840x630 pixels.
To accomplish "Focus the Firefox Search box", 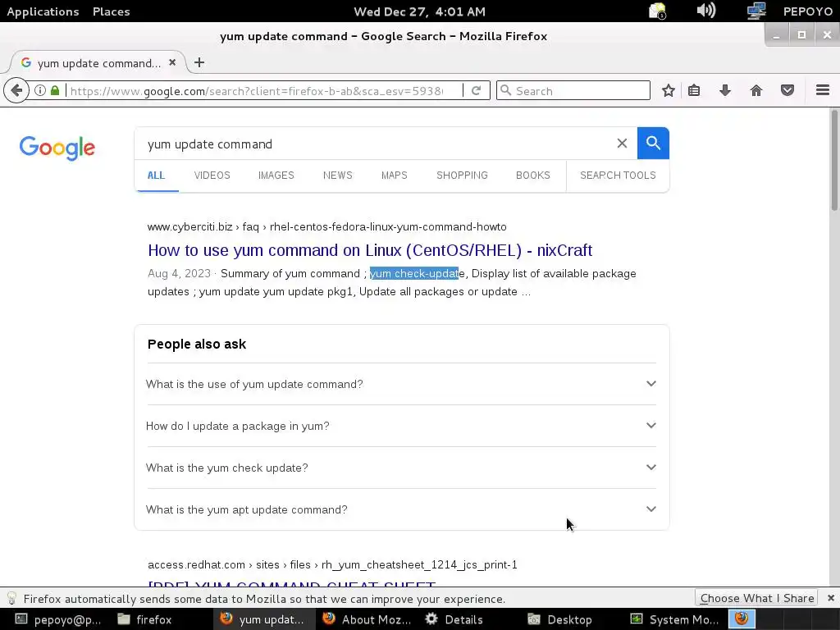I will click(573, 90).
